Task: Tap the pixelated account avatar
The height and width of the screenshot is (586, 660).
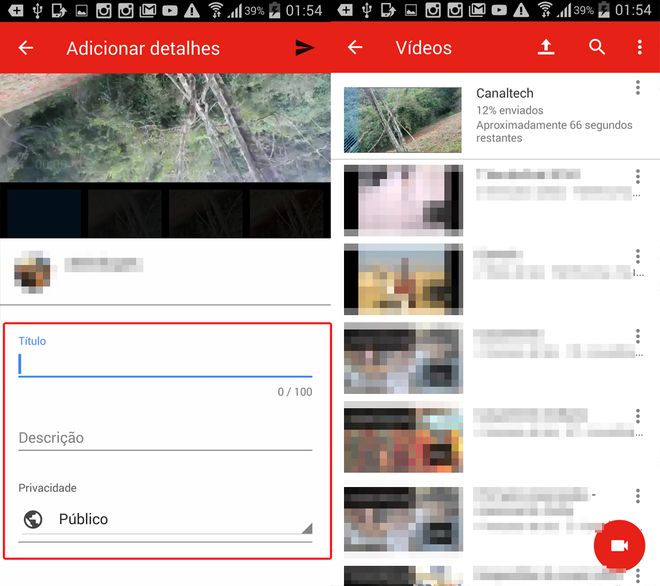Action: (x=32, y=272)
